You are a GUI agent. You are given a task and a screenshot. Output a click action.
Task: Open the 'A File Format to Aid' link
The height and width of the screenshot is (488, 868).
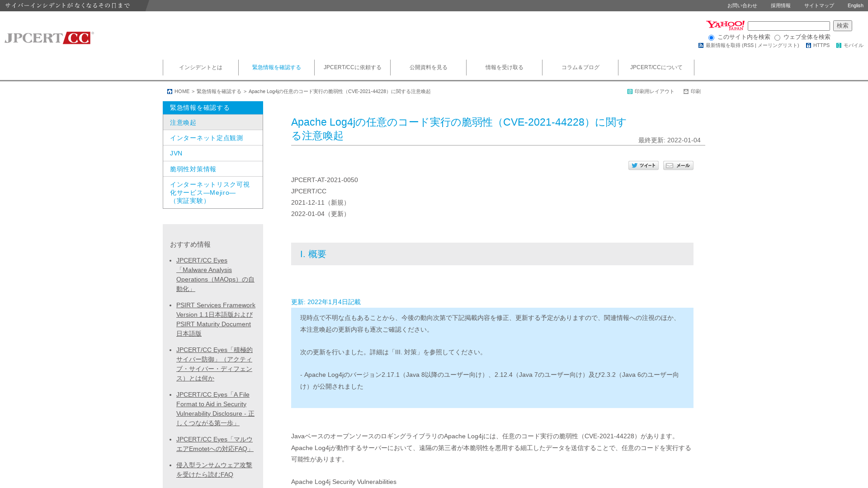215,409
